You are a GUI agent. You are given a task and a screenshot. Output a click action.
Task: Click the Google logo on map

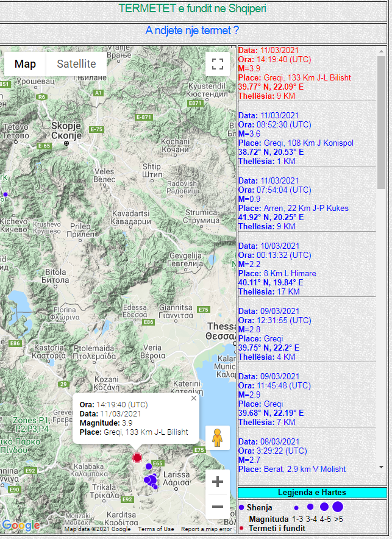click(x=21, y=525)
